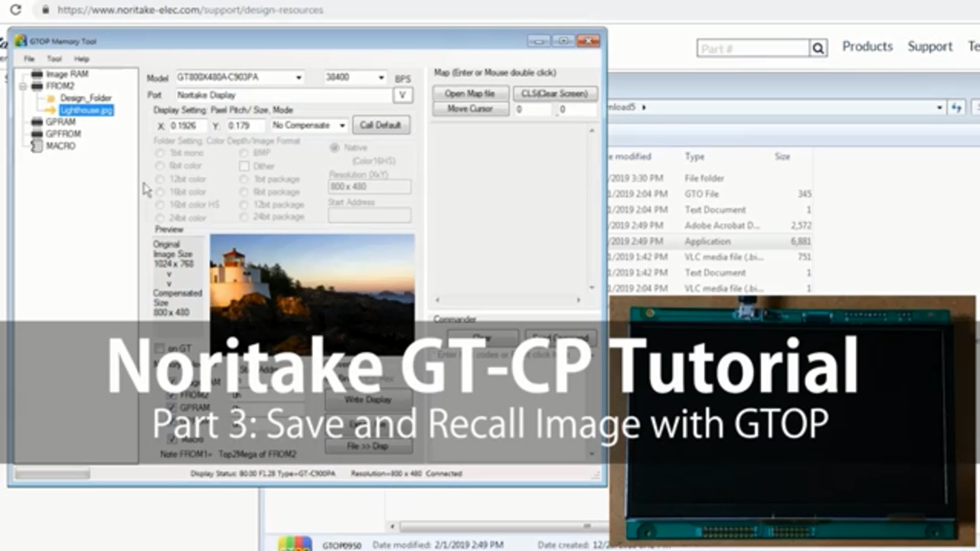This screenshot has height=551, width=980.
Task: Click the Pixel Pitch X value field
Action: pos(187,126)
